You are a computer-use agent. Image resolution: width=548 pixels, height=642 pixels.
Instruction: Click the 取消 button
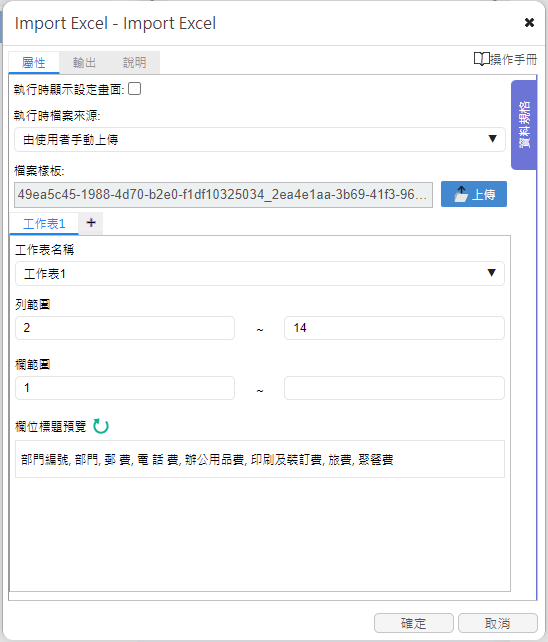pyautogui.click(x=498, y=623)
